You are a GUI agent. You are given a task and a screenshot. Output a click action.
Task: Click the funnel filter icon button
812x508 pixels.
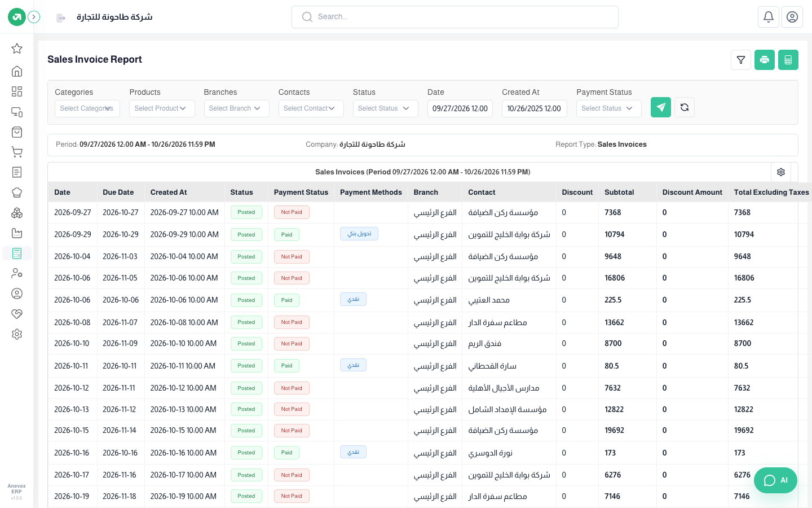click(x=741, y=60)
